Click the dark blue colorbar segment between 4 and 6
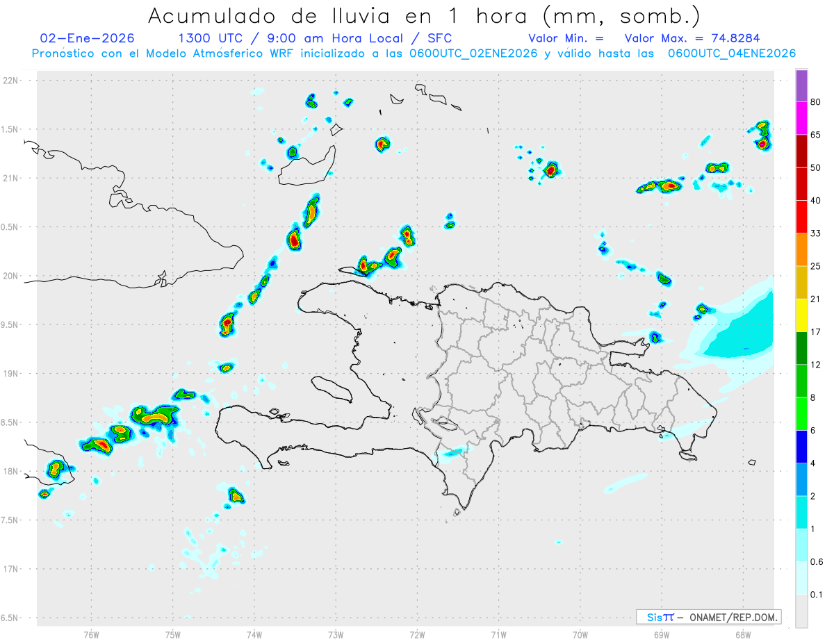Screen dimensions: 834x644 coord(801,446)
